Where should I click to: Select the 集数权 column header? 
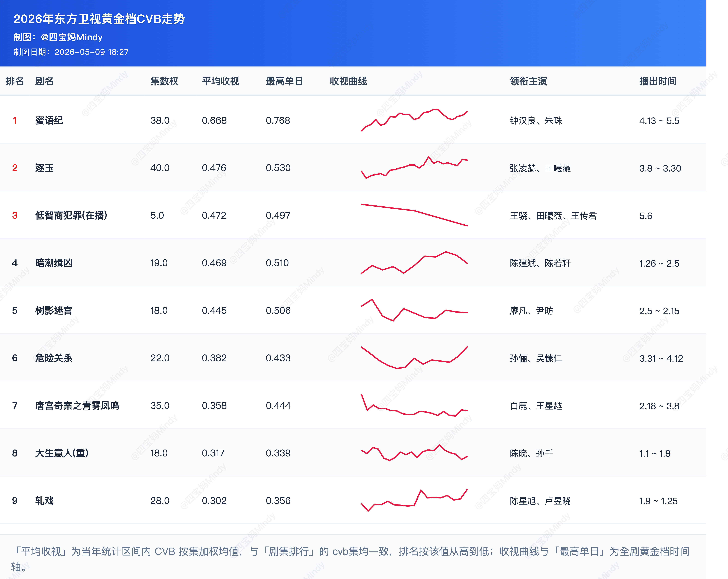[x=164, y=81]
